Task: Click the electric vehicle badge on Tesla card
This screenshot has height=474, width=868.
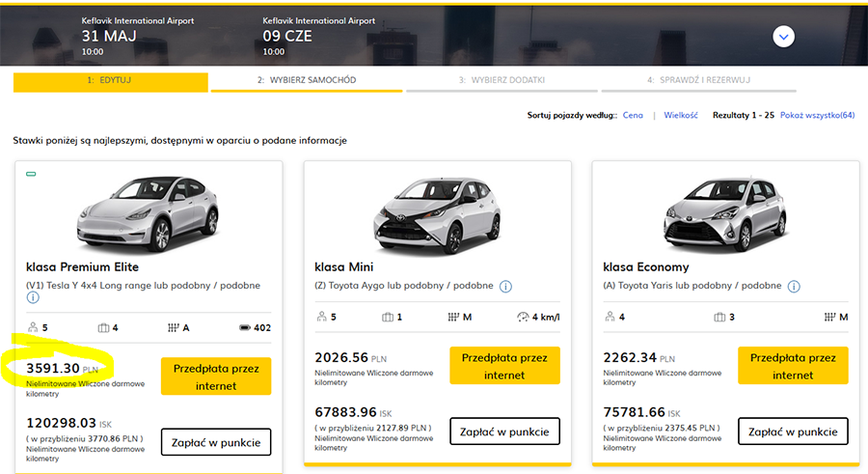Action: click(31, 174)
